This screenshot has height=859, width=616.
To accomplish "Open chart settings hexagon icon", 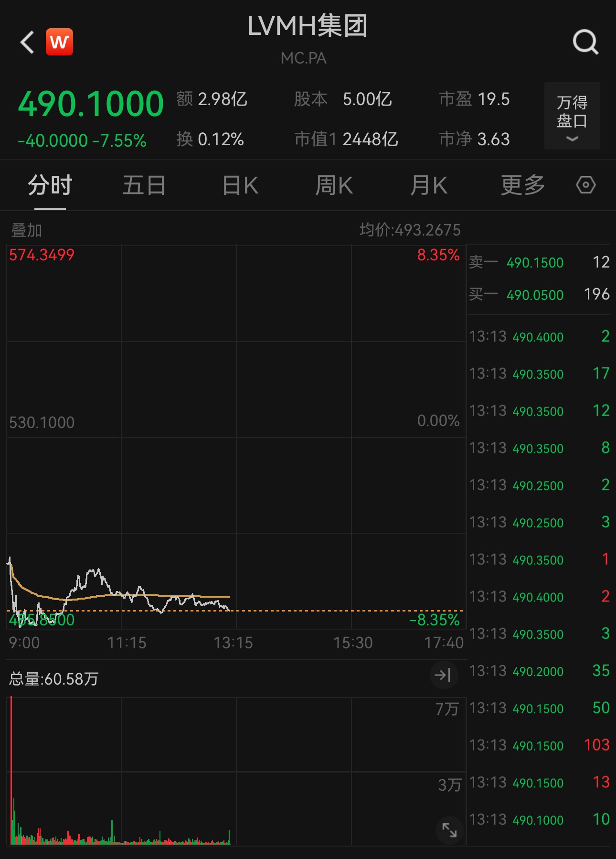I will pos(585,185).
